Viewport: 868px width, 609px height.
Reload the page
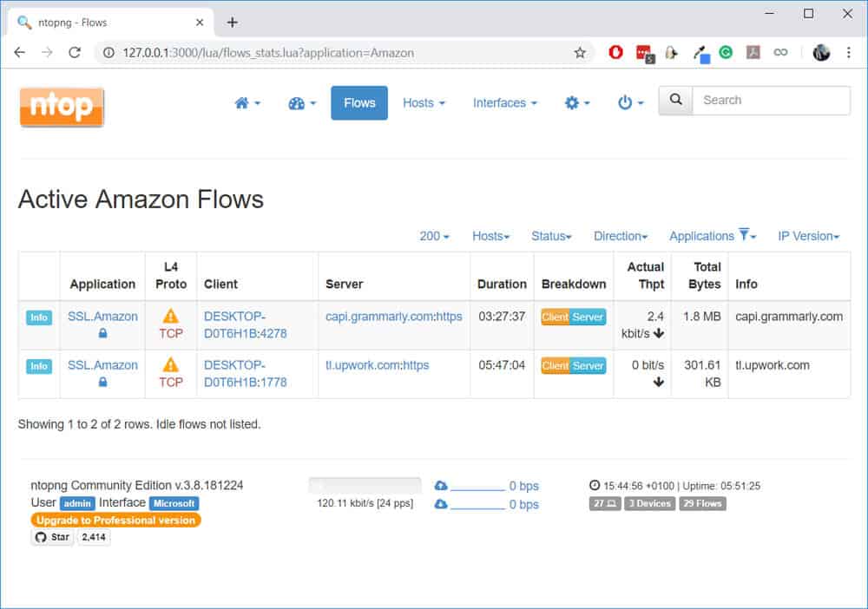click(75, 53)
